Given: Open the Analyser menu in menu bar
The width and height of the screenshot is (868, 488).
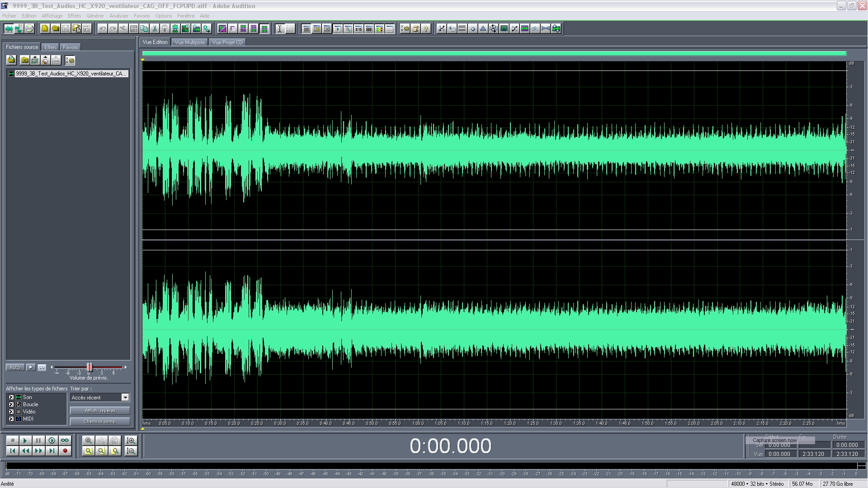Looking at the screenshot, I should click(x=118, y=16).
